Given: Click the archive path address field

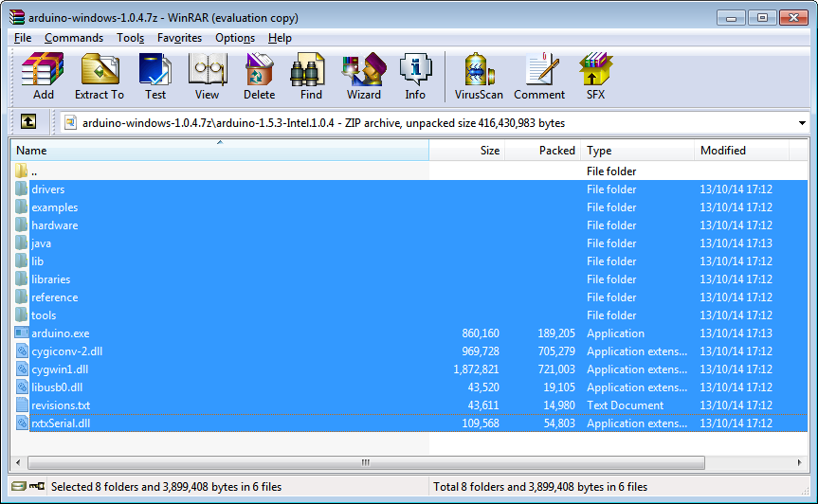Looking at the screenshot, I should click(x=435, y=123).
